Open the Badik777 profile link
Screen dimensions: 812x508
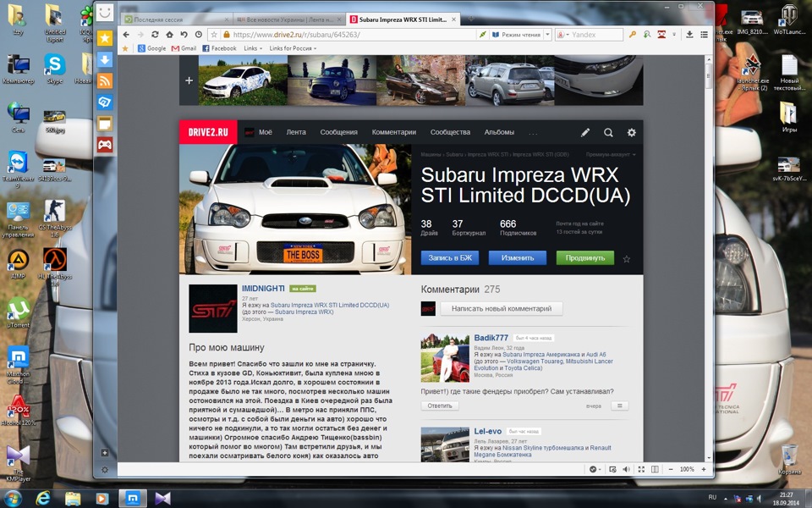coord(491,338)
